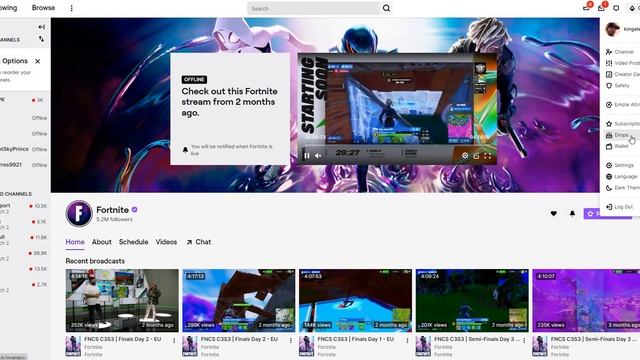Open the prime loot inbox icon
Image resolution: width=640 pixels, height=360 pixels.
(x=587, y=8)
